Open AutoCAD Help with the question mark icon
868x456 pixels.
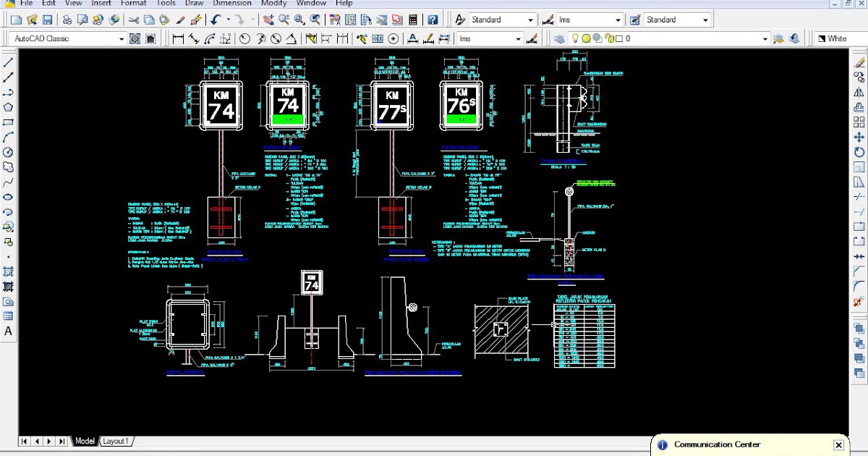tap(433, 20)
